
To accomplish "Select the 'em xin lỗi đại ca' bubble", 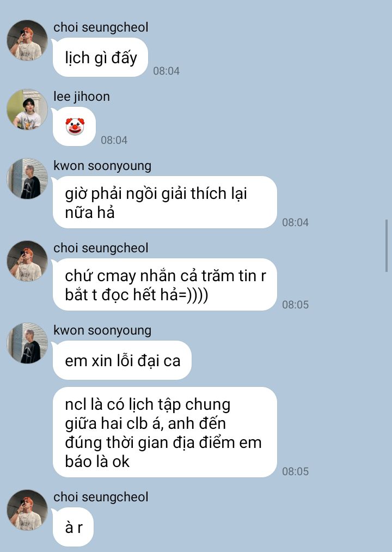I will (x=122, y=360).
